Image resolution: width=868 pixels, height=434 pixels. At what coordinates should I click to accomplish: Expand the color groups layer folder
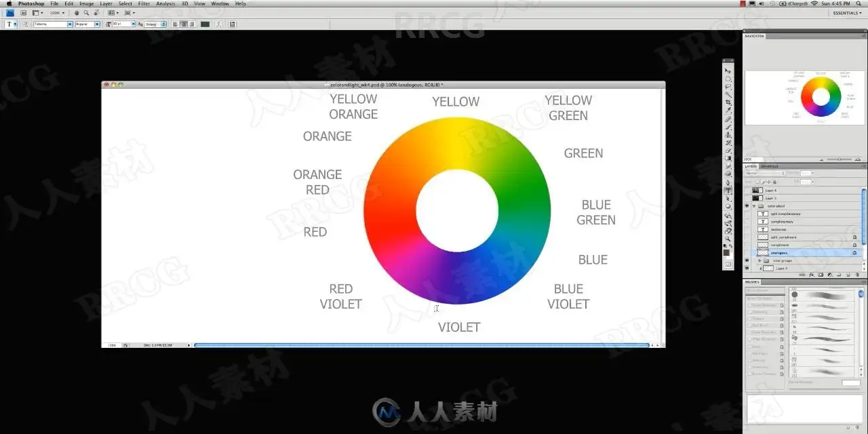(x=760, y=260)
